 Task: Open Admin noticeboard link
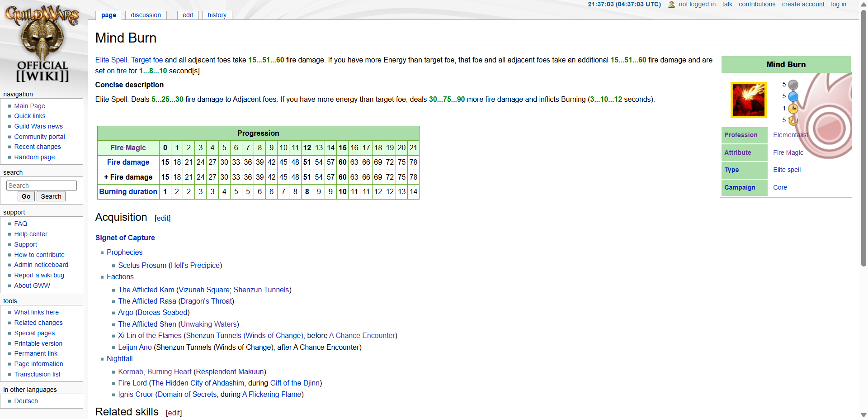click(x=41, y=265)
